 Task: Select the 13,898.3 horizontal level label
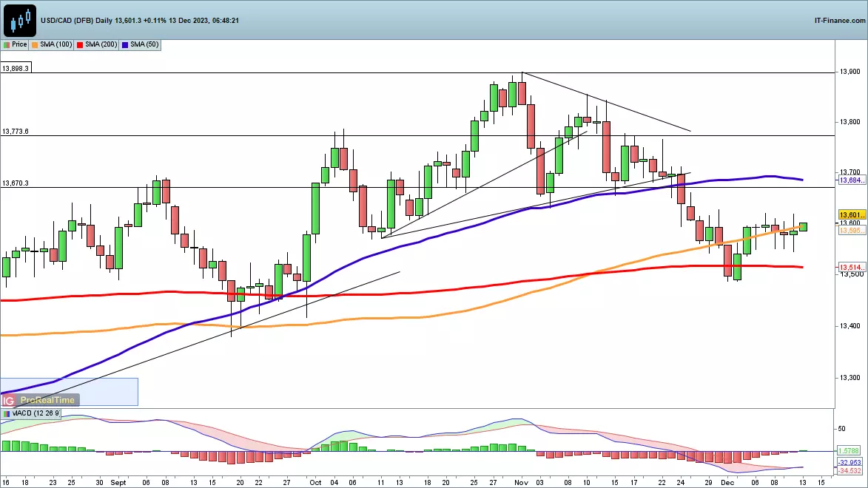[x=16, y=68]
